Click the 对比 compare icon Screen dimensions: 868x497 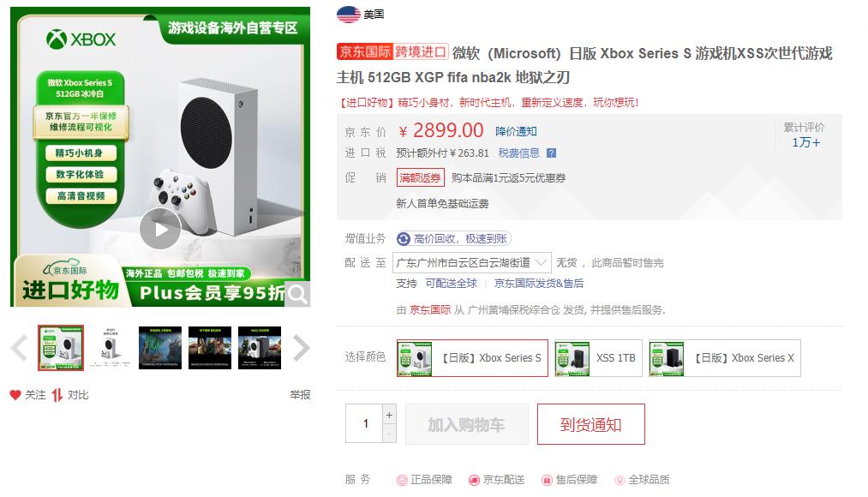click(x=57, y=395)
